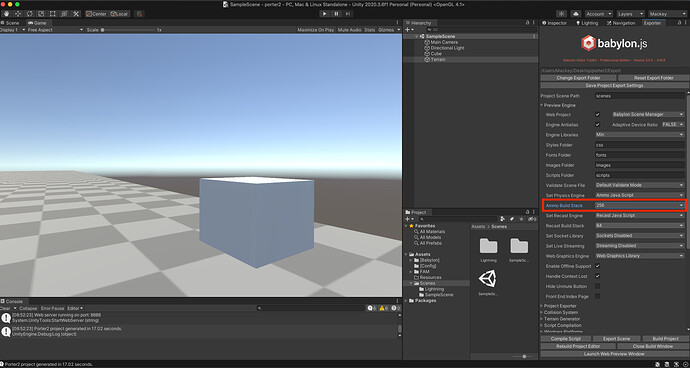Click Hierarchy plus create button
Viewport: 690px width, 368px height.
pos(408,29)
